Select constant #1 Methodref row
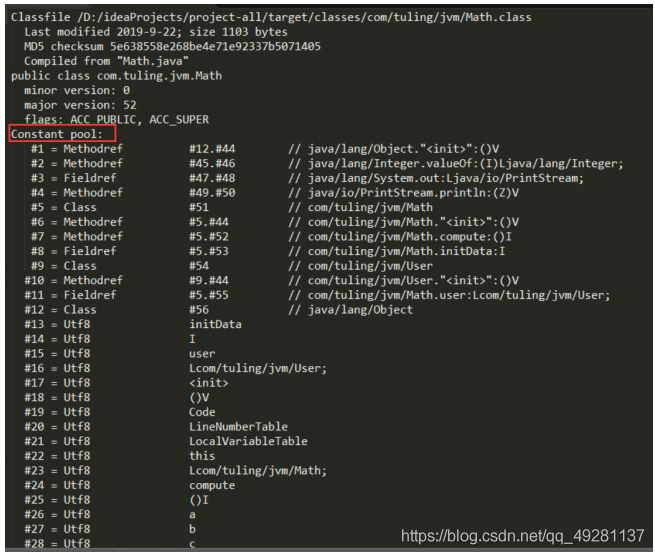The image size is (655, 555). pos(265,149)
